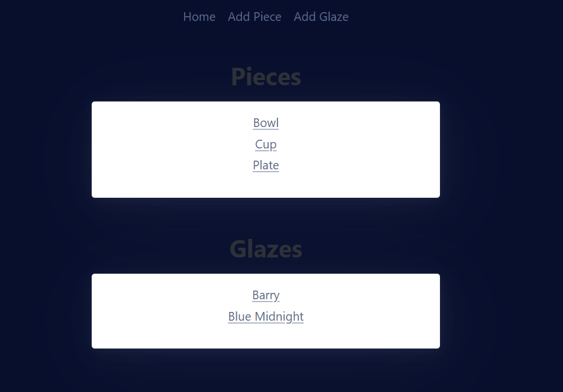The width and height of the screenshot is (563, 392).
Task: Click the Glazes section heading
Action: coord(266,248)
